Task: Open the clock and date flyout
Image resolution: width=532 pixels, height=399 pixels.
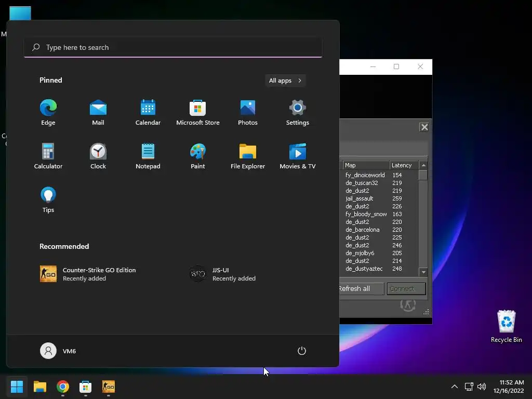Action: (x=509, y=387)
